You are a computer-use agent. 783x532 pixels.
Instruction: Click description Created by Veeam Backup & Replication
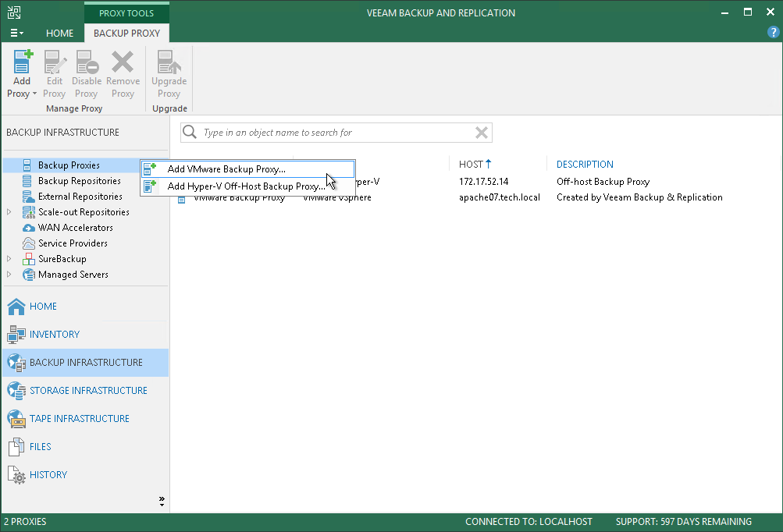pyautogui.click(x=639, y=197)
